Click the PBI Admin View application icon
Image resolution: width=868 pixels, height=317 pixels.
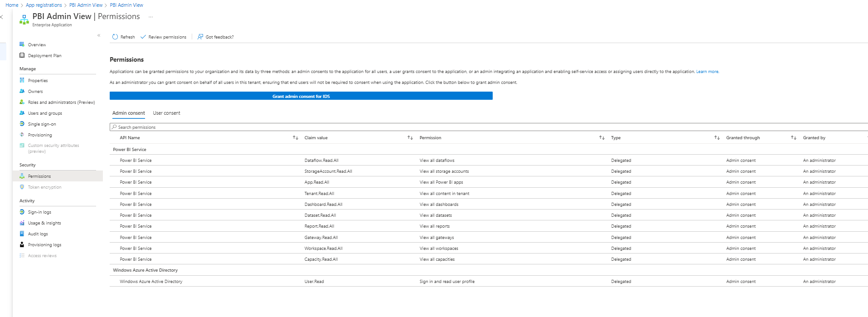point(24,19)
